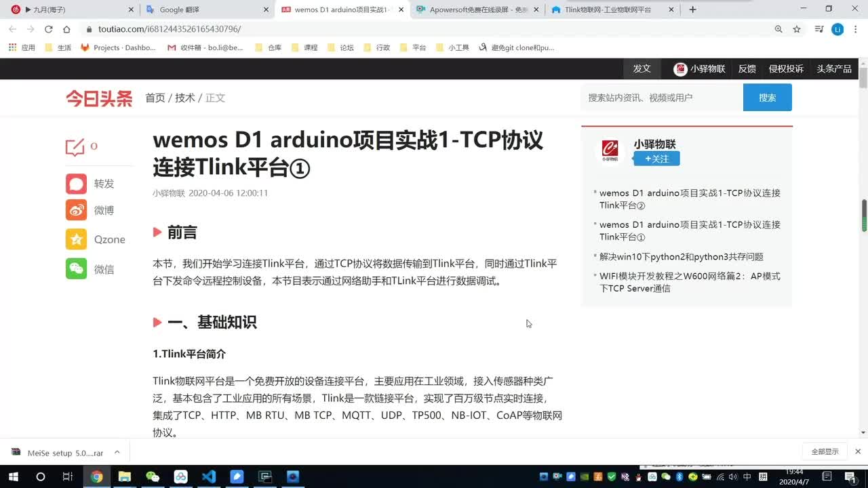The image size is (868, 488).
Task: Click the 今日头条 logo
Action: pos(99,98)
